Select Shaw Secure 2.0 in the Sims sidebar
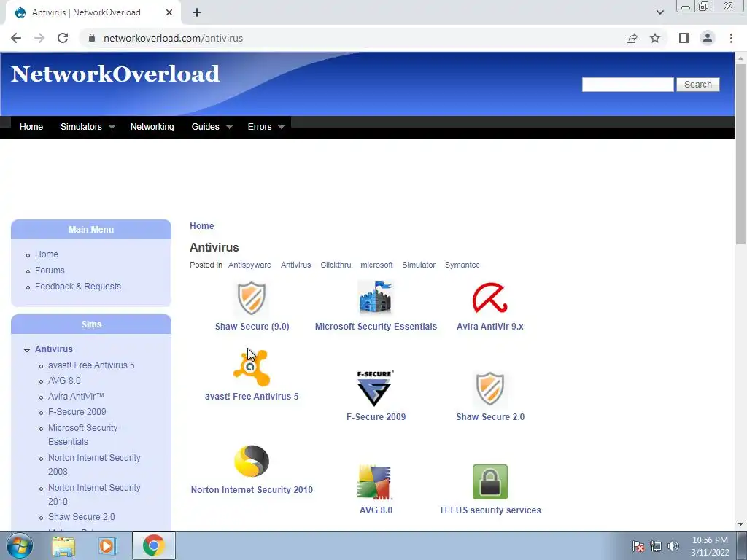This screenshot has height=560, width=747. tap(82, 517)
